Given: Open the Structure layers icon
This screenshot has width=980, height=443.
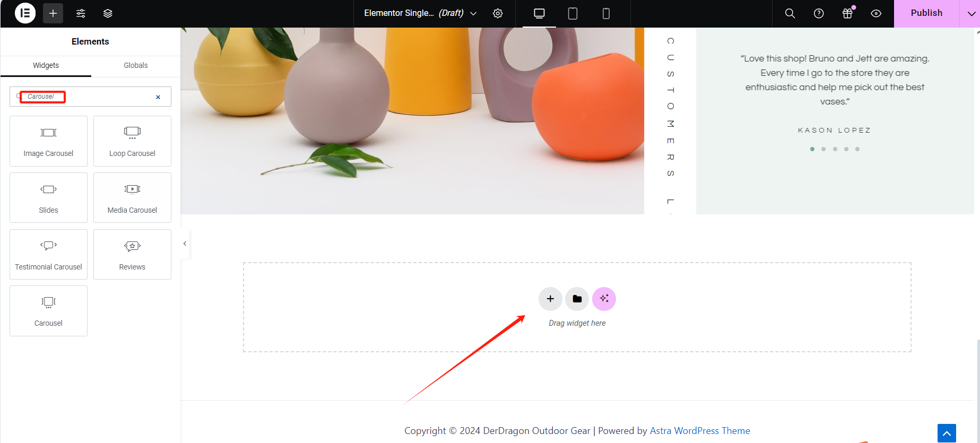Looking at the screenshot, I should tap(108, 13).
